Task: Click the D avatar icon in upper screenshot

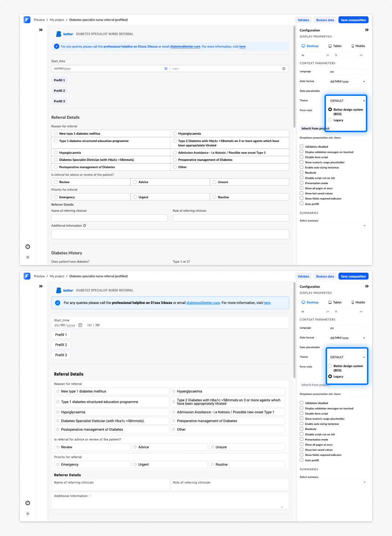Action: (28, 257)
